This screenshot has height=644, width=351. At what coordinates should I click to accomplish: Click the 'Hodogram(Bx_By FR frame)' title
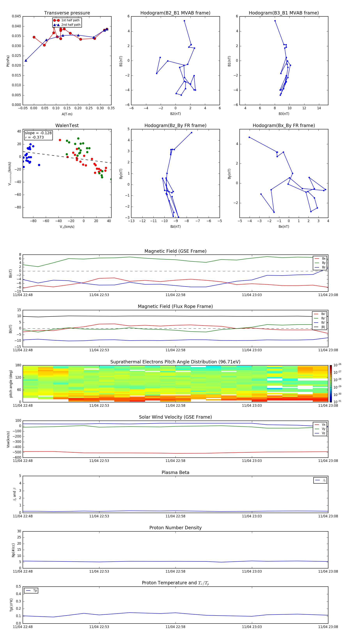(284, 125)
